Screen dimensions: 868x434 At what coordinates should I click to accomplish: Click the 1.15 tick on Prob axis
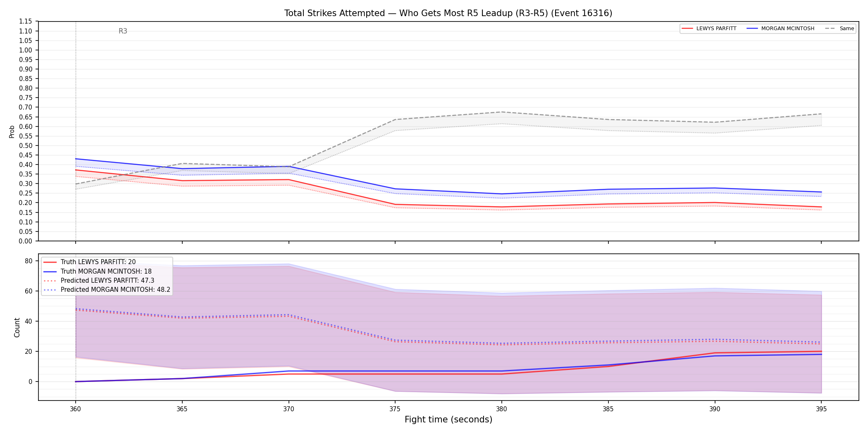click(26, 21)
